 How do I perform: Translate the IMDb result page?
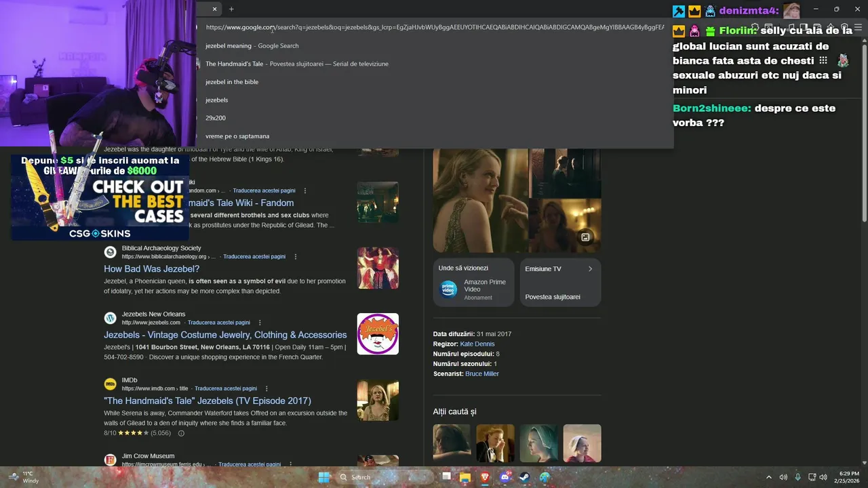[226, 388]
